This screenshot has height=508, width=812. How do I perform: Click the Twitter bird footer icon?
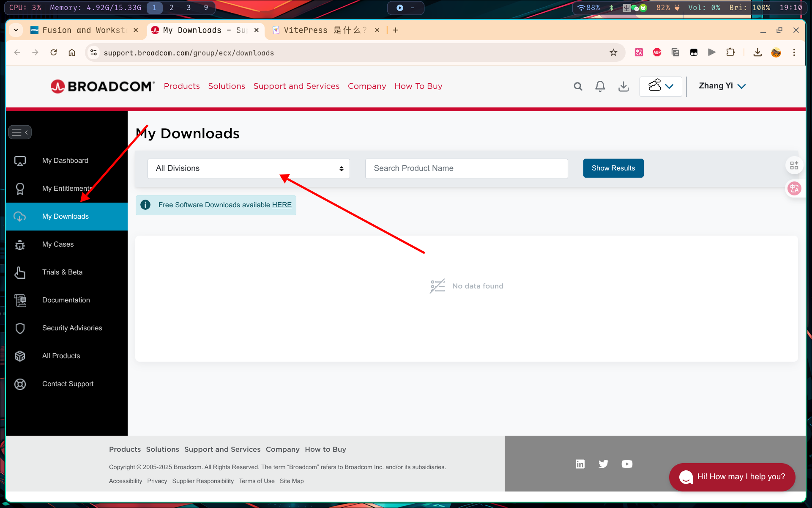point(603,464)
